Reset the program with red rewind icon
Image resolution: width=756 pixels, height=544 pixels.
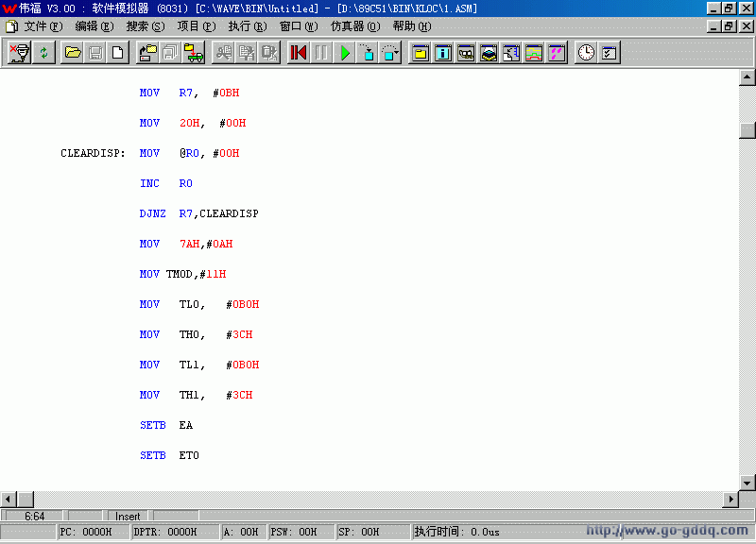tap(299, 53)
